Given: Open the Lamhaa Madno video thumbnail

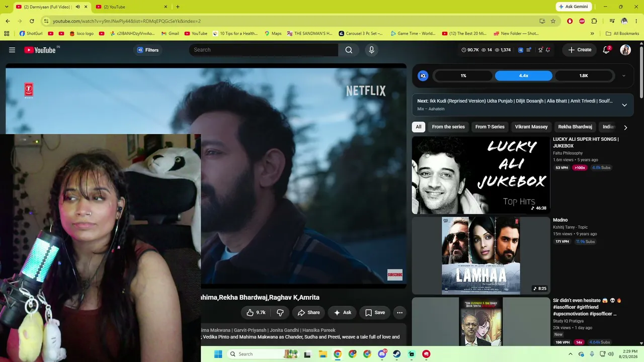Looking at the screenshot, I should (481, 255).
